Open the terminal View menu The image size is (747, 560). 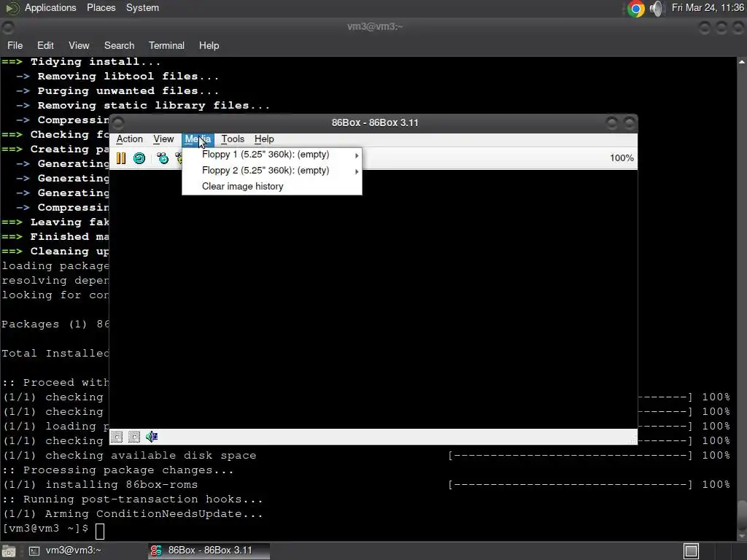(x=79, y=46)
